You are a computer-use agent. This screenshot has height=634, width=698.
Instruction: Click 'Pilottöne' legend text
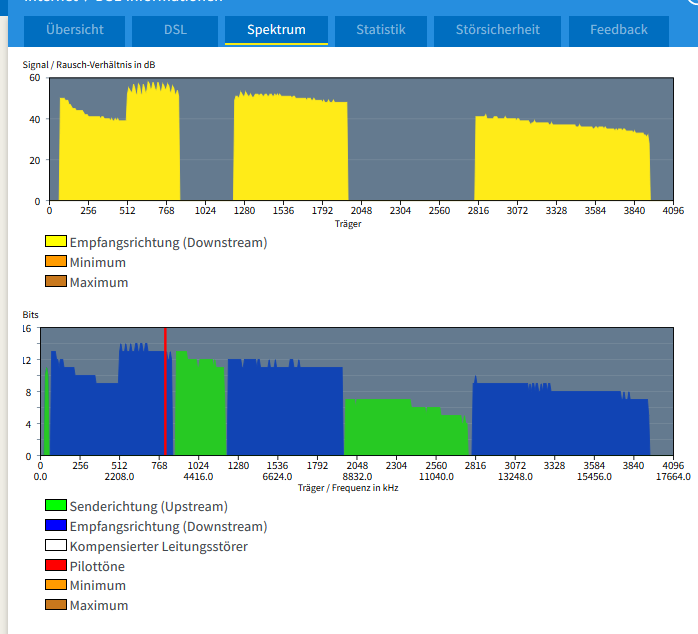point(97,567)
